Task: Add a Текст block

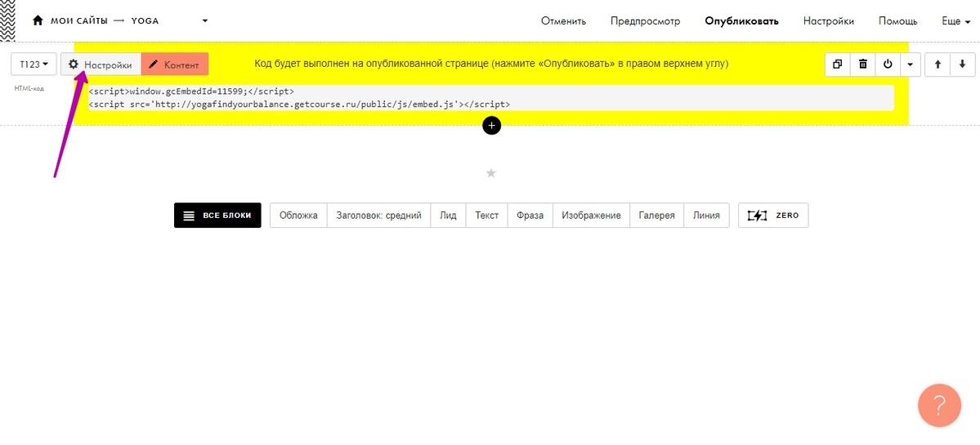Action: (x=487, y=216)
